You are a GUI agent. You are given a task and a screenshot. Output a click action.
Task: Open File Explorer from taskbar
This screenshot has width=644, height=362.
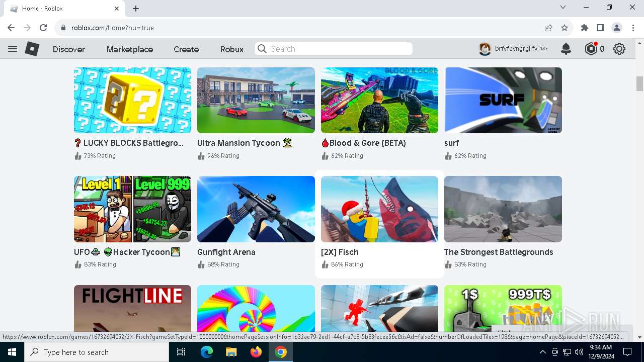coord(231,352)
